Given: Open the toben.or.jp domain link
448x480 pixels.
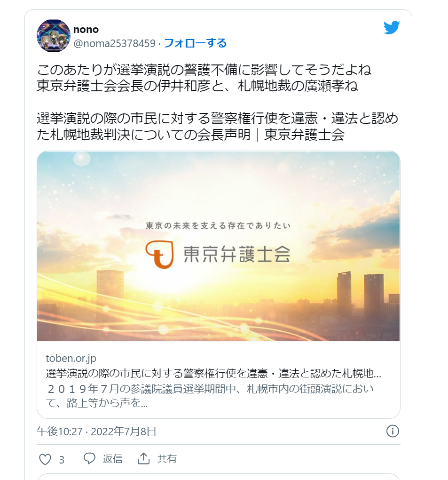Looking at the screenshot, I should [x=71, y=358].
